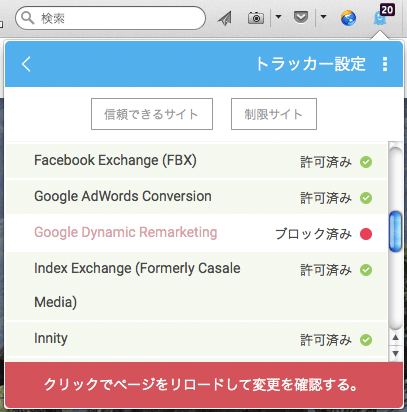Toggle the green check for Facebook Exchange (FBX)
407x412 pixels.
click(366, 162)
